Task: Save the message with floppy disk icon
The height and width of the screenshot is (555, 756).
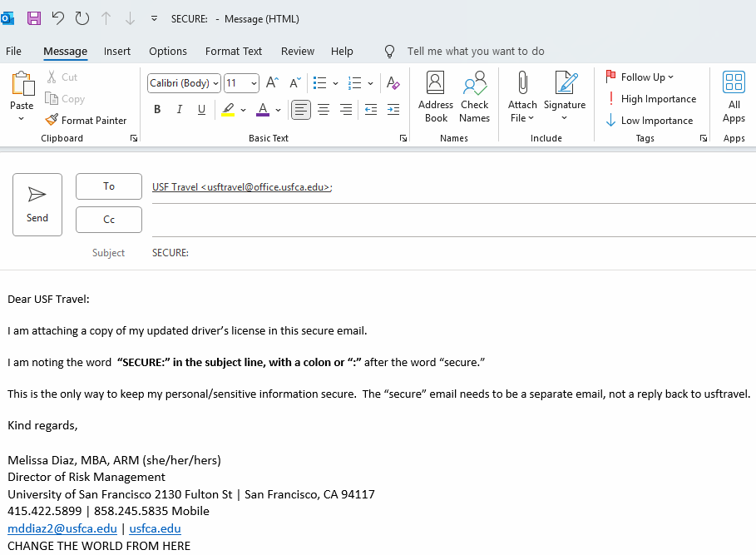Action: pos(34,18)
